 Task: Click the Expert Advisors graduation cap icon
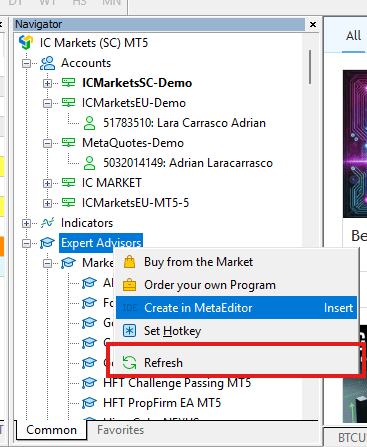pos(47,243)
